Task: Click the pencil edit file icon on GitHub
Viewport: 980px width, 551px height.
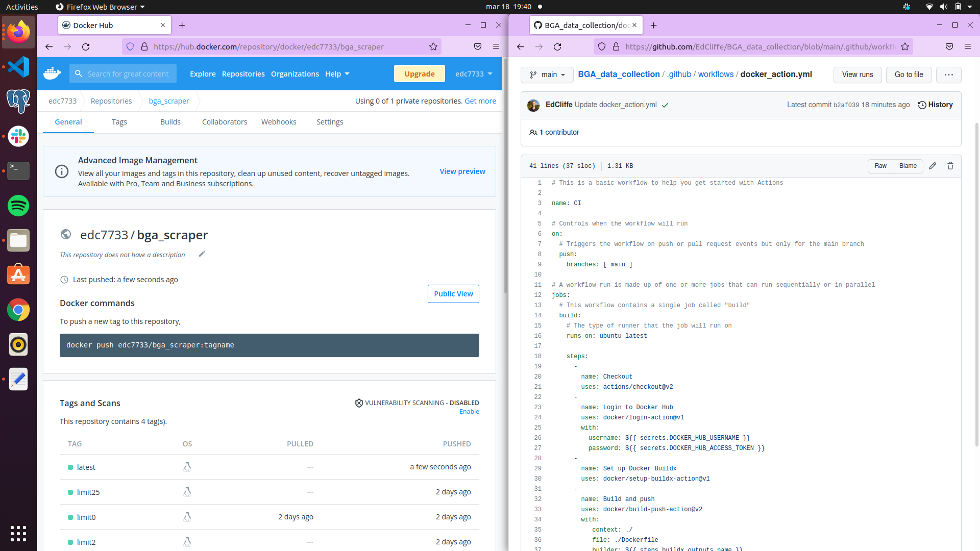Action: (x=933, y=166)
